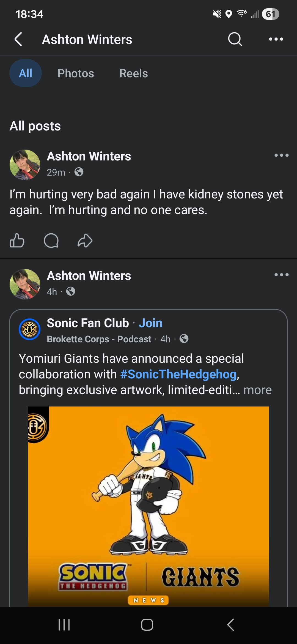Select the All filter tab

click(x=26, y=73)
